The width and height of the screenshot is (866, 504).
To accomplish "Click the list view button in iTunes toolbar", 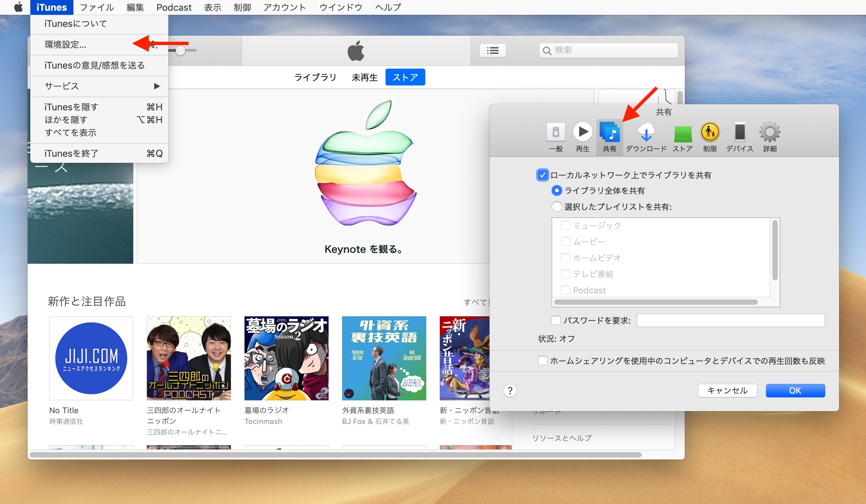I will tap(493, 50).
